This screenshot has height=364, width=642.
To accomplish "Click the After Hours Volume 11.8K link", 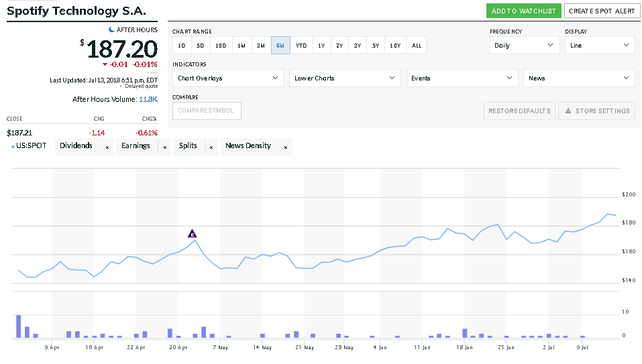I will [148, 99].
